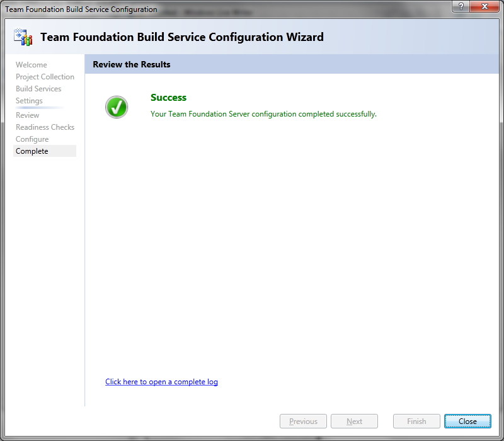Select the Settings step
The image size is (504, 441).
pyautogui.click(x=29, y=101)
